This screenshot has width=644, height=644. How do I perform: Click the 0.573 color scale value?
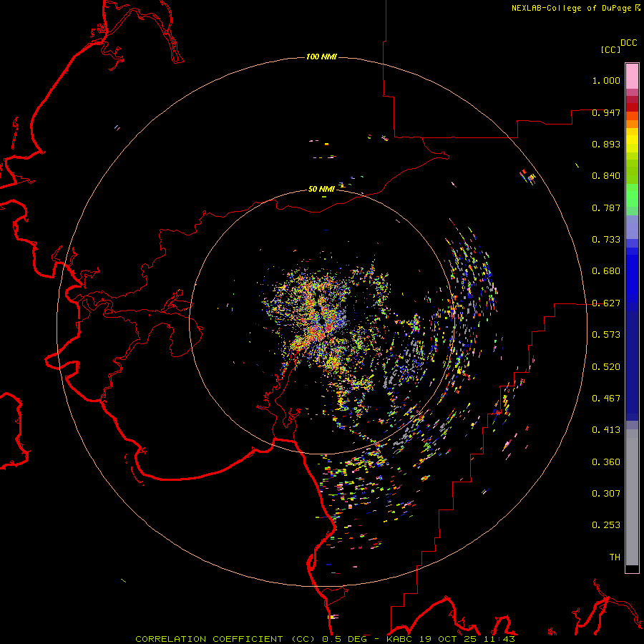606,335
